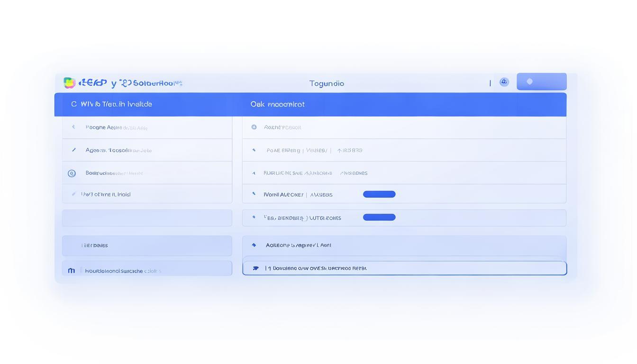Expand the FURR UICNE SAIE row triangle

(x=254, y=173)
